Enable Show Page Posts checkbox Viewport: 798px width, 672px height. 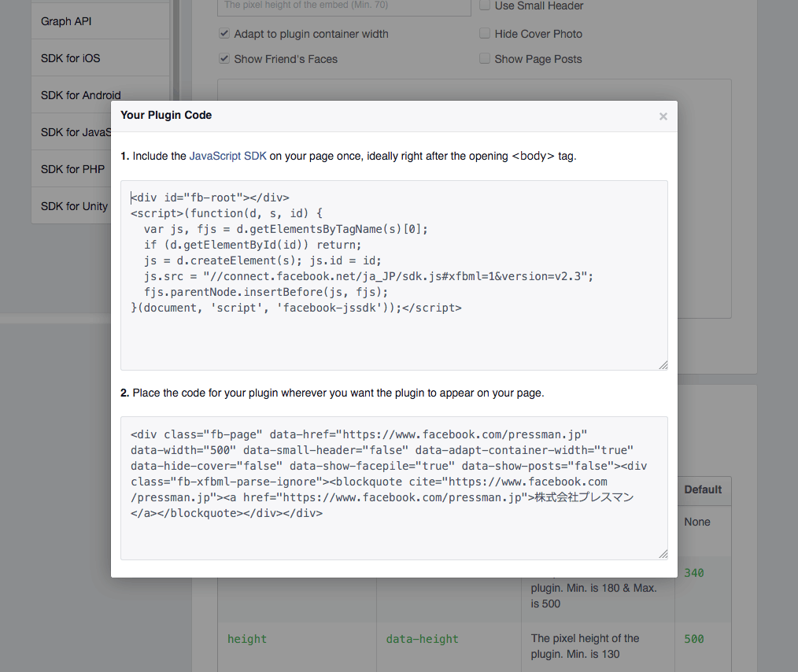coord(485,58)
